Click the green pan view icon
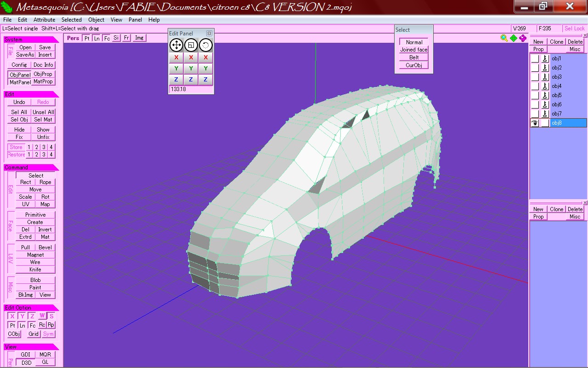 (514, 38)
